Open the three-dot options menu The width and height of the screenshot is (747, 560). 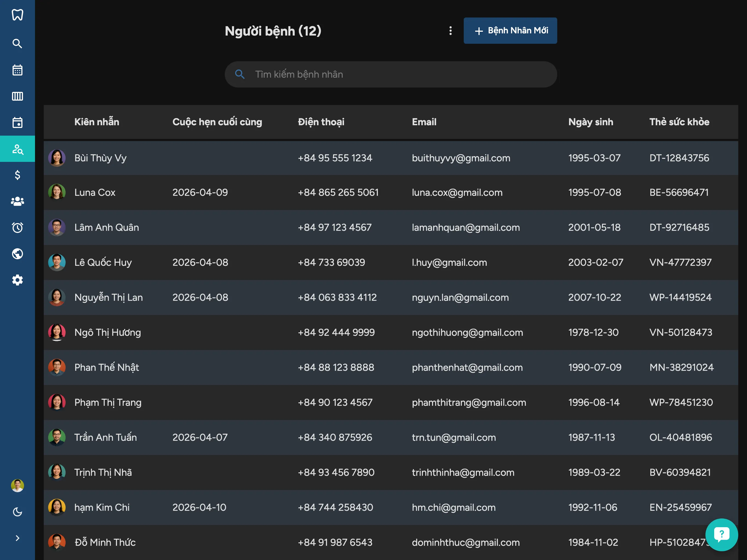(x=450, y=31)
